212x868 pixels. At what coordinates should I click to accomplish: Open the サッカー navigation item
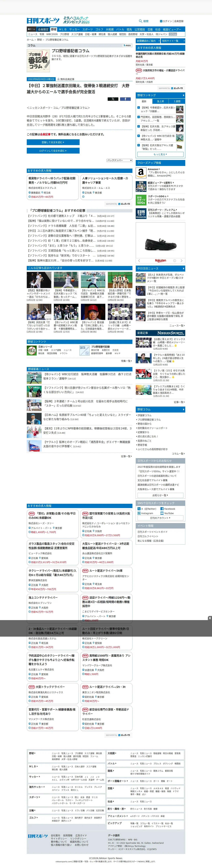74,29
